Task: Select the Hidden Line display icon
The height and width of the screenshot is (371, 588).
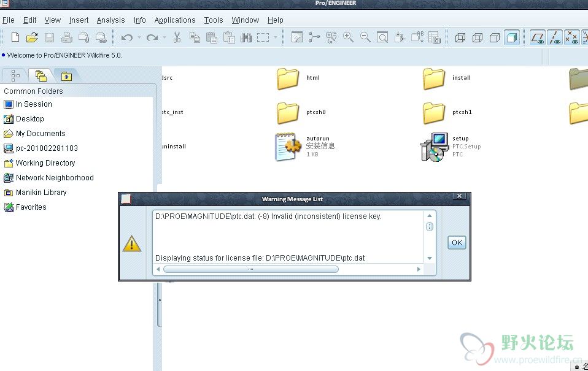Action: click(478, 37)
